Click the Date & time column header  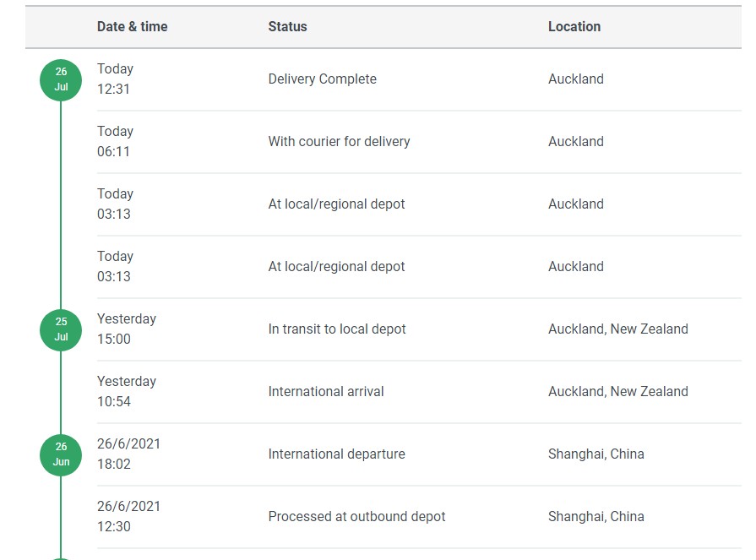132,26
